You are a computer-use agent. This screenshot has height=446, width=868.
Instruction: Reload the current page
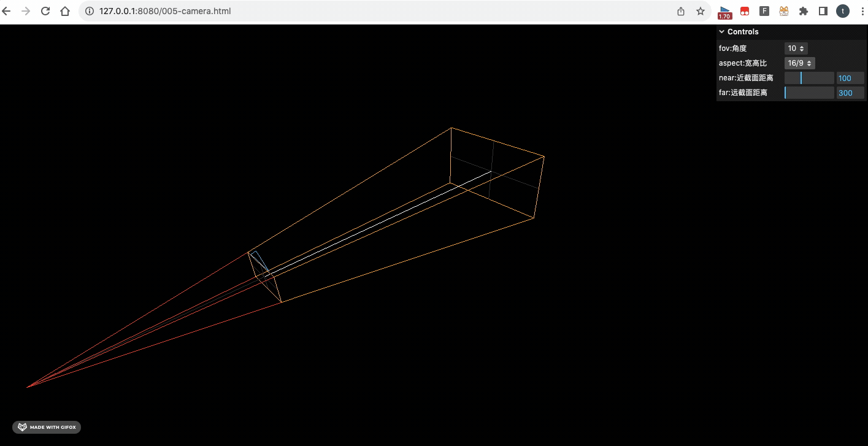(45, 11)
